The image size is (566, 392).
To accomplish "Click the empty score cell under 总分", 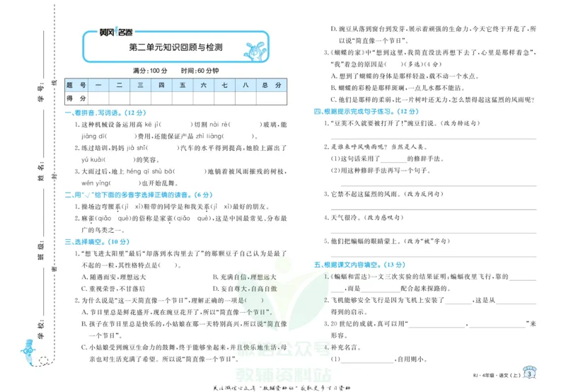I will [x=272, y=98].
